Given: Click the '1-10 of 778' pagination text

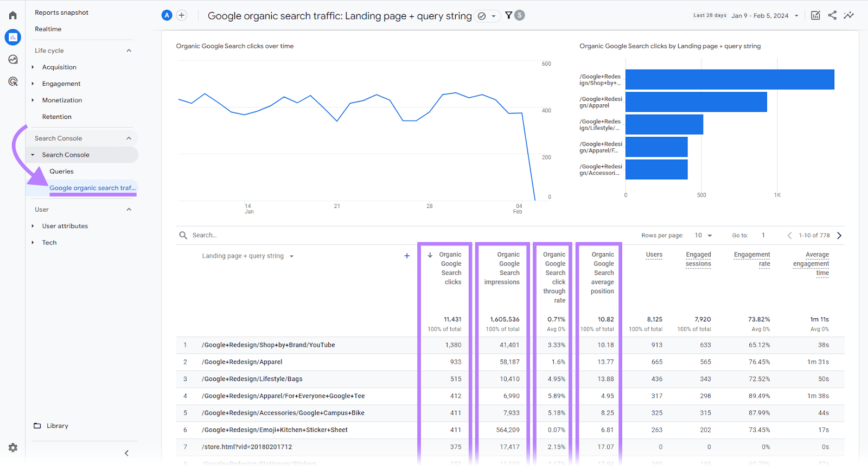Looking at the screenshot, I should (x=814, y=236).
